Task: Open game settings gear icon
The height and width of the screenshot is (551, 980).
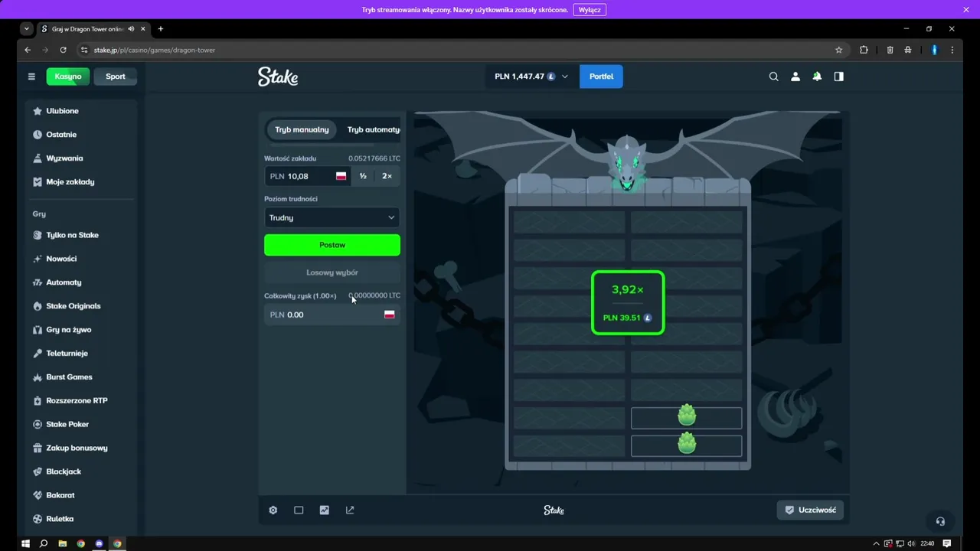Action: pyautogui.click(x=273, y=510)
